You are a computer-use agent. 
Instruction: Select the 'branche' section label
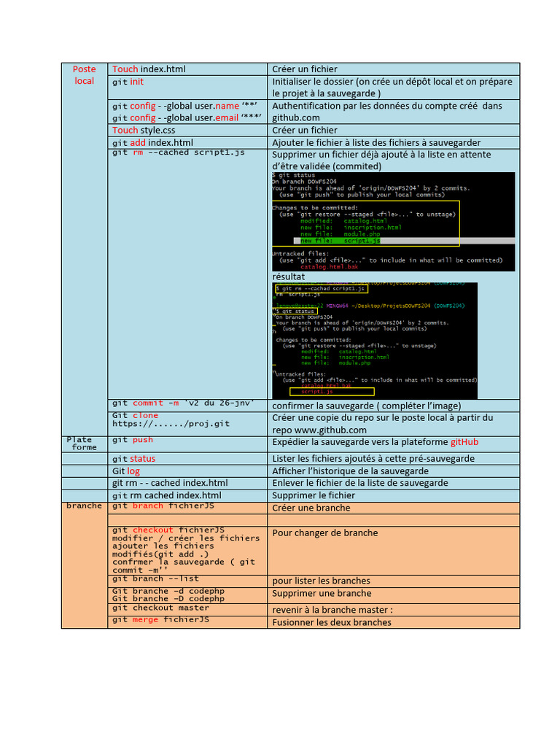click(x=85, y=506)
